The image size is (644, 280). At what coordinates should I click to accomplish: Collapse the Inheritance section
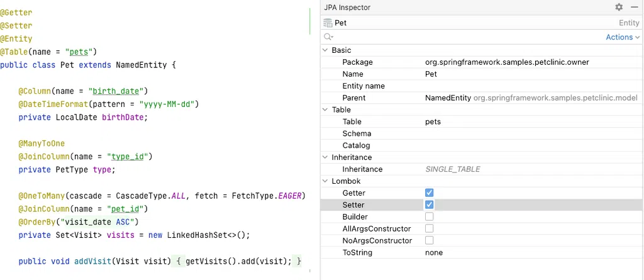coord(325,158)
